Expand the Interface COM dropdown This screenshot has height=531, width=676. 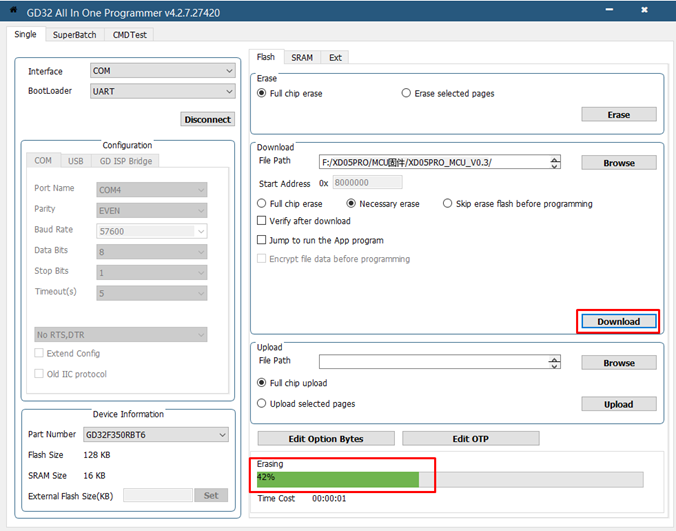(229, 71)
